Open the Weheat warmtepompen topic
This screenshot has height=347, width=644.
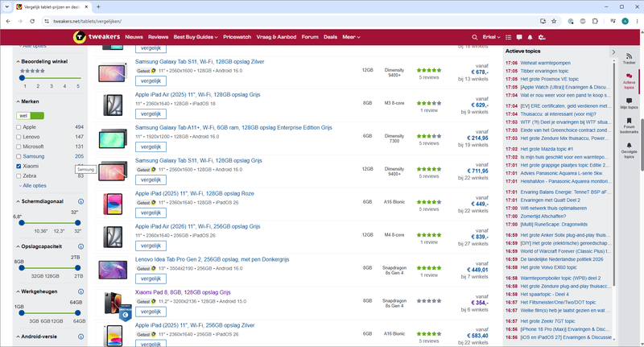click(546, 64)
